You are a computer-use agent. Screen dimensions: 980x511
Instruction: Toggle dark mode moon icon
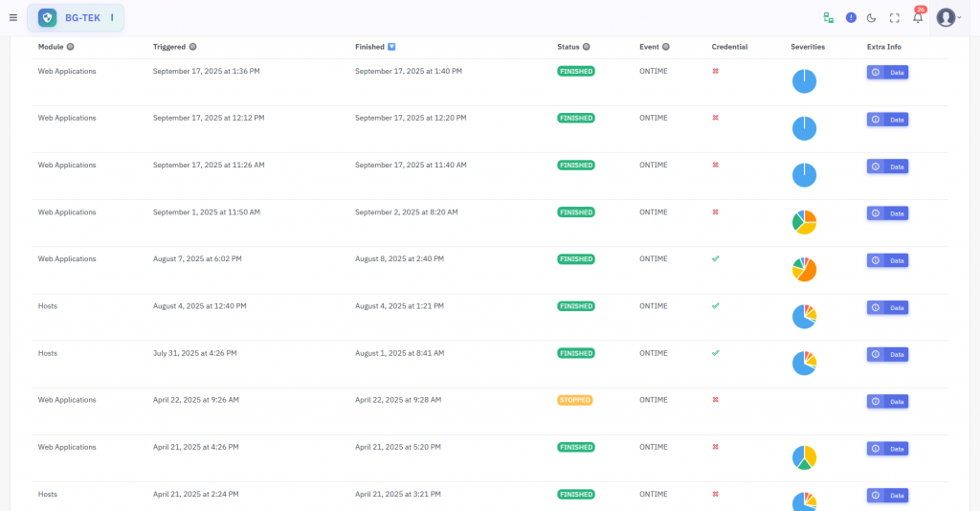tap(872, 17)
